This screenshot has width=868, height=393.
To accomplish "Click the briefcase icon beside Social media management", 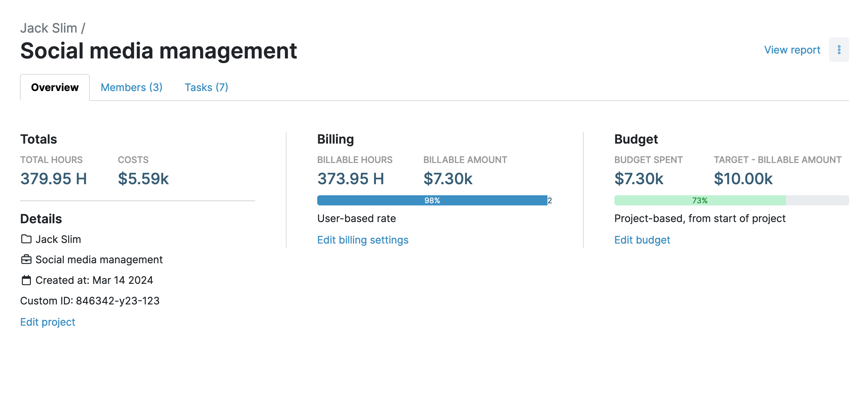I will click(x=26, y=260).
